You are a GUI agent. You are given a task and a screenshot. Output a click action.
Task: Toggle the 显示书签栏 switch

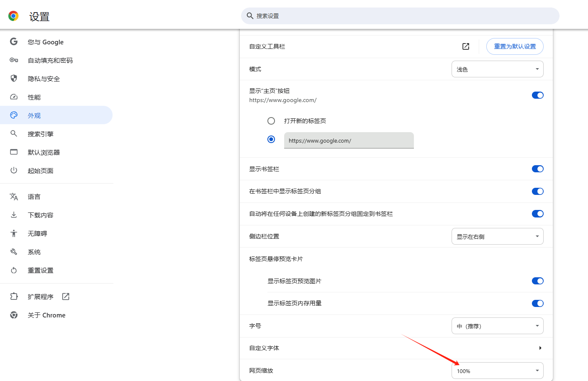point(538,169)
